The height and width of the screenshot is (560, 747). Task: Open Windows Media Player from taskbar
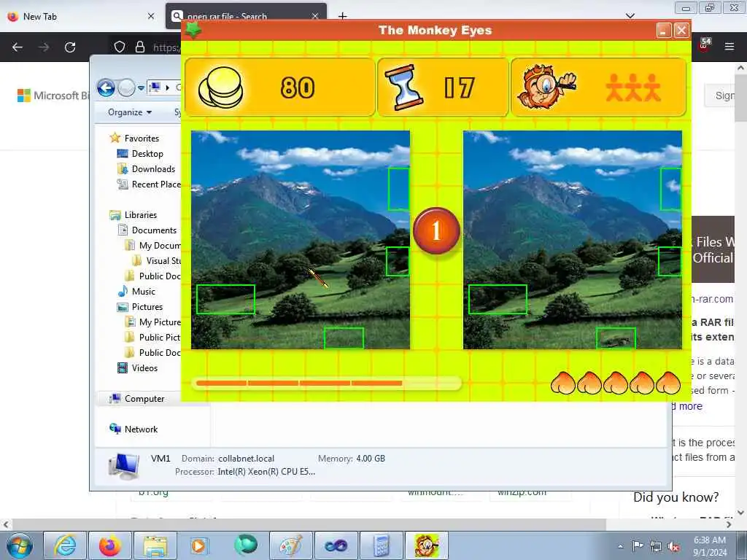point(200,545)
